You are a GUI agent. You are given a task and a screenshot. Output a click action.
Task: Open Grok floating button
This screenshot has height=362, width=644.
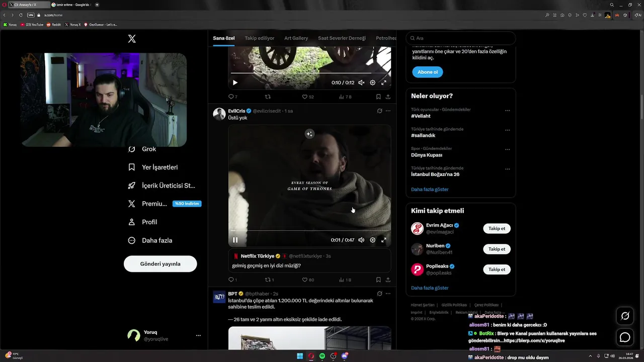tap(625, 316)
